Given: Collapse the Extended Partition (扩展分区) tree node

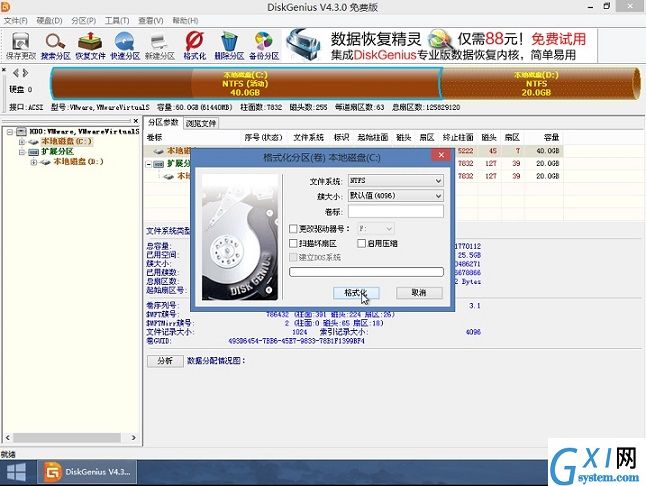Looking at the screenshot, I should [22, 152].
